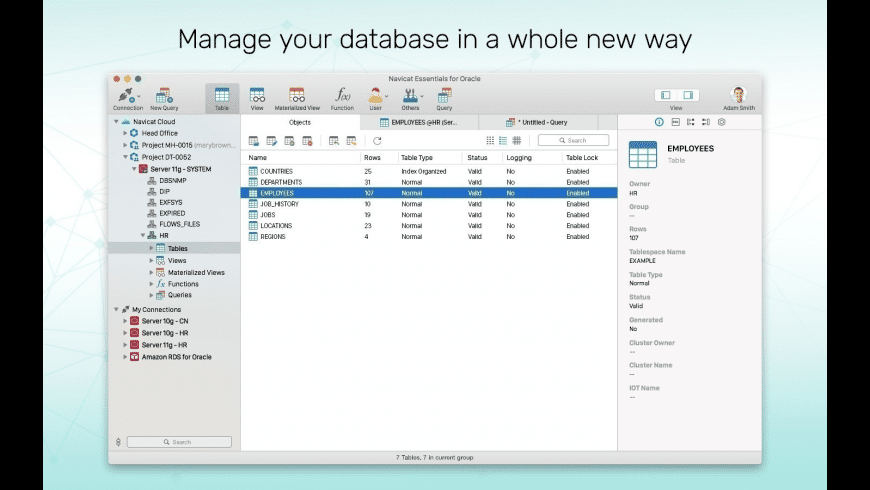Image resolution: width=870 pixels, height=490 pixels.
Task: Collapse the HR schema node
Action: tap(143, 235)
